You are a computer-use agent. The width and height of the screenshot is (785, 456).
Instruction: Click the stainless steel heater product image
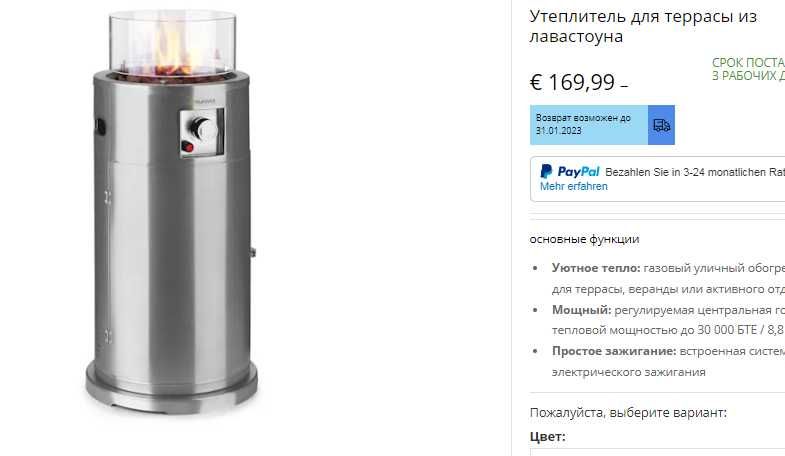[x=172, y=210]
